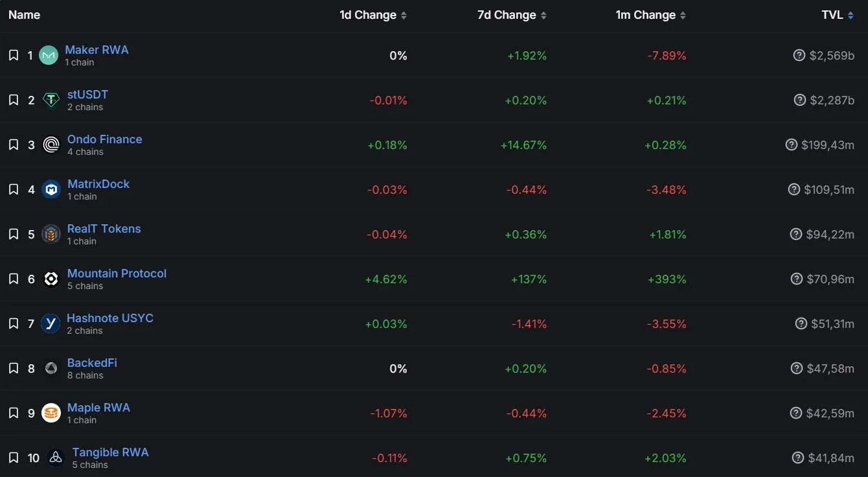The image size is (868, 477).
Task: Click the MatrixDock logo icon
Action: click(51, 190)
